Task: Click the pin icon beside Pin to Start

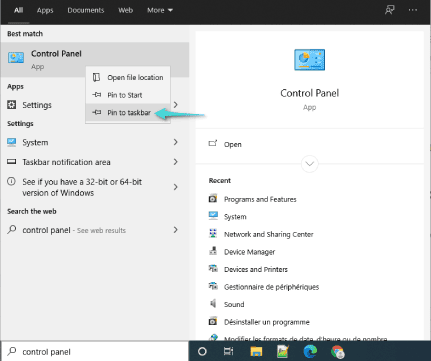Action: 97,95
